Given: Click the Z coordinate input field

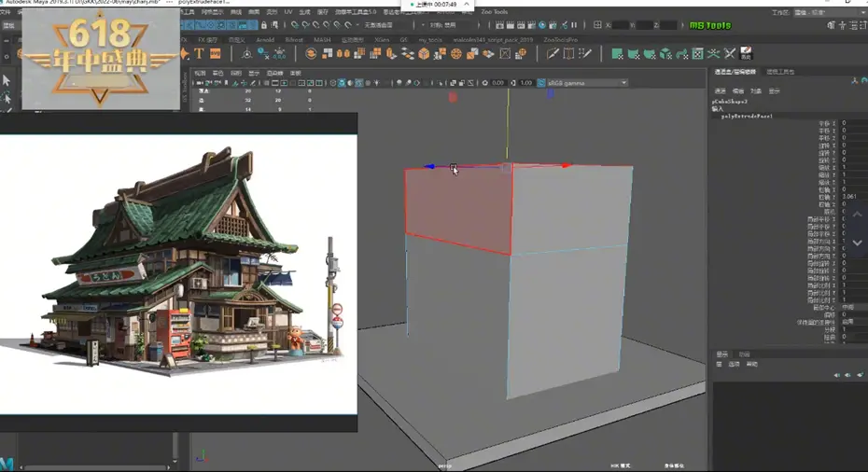Looking at the screenshot, I should point(668,25).
